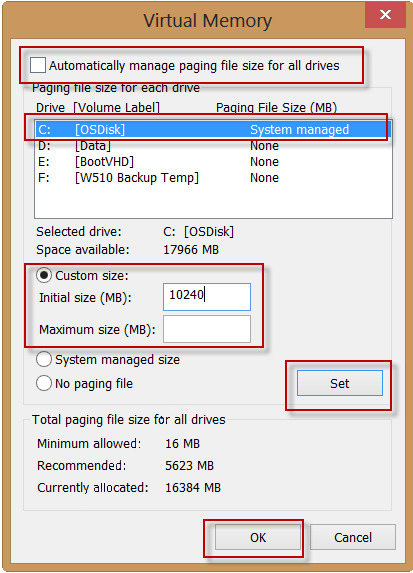
Task: Click the Drive [Volume Label] column header
Action: click(x=98, y=107)
